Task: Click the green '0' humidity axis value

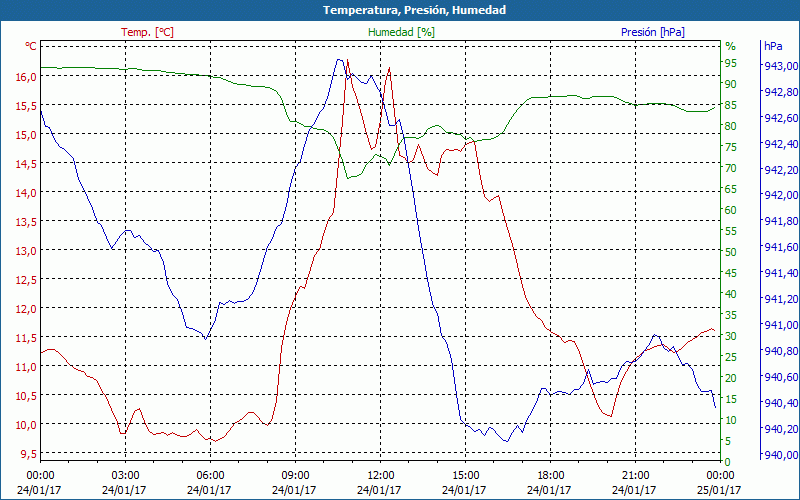Action: (x=728, y=462)
